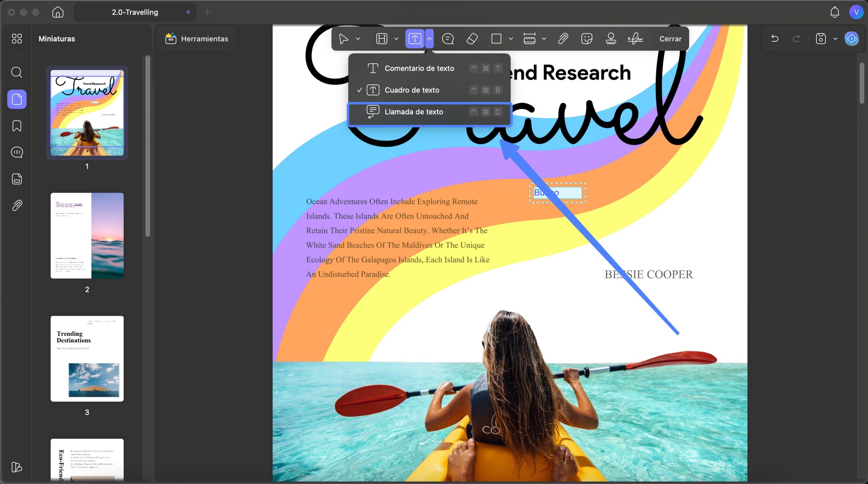The height and width of the screenshot is (484, 868).
Task: Select the Eco-Friendly page 4 thumbnail
Action: [x=87, y=460]
